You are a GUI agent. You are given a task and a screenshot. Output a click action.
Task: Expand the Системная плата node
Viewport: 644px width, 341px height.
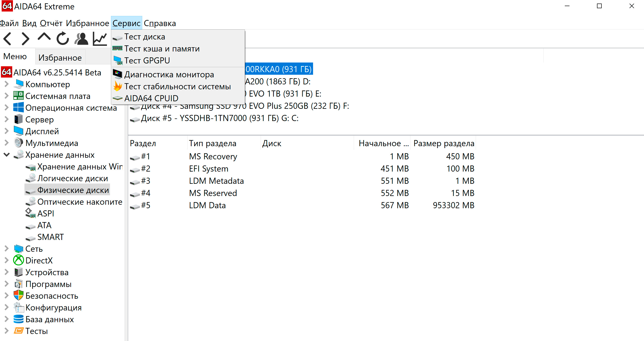[7, 96]
